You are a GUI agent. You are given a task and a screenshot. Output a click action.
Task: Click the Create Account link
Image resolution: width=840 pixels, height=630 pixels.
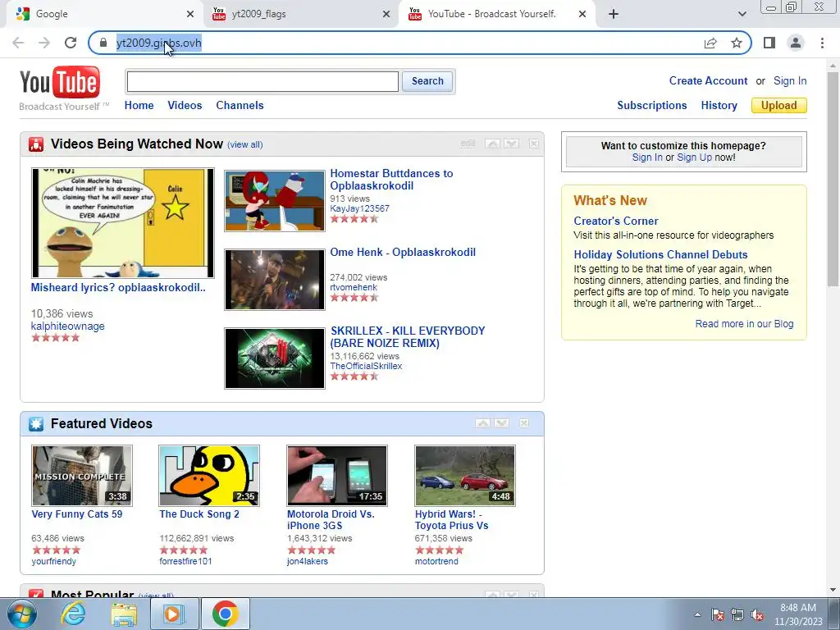708,81
